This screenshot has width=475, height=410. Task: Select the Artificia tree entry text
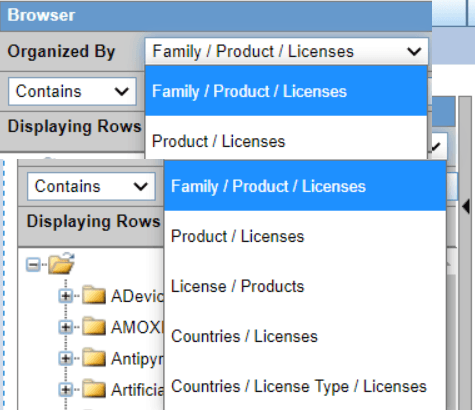coord(138,390)
